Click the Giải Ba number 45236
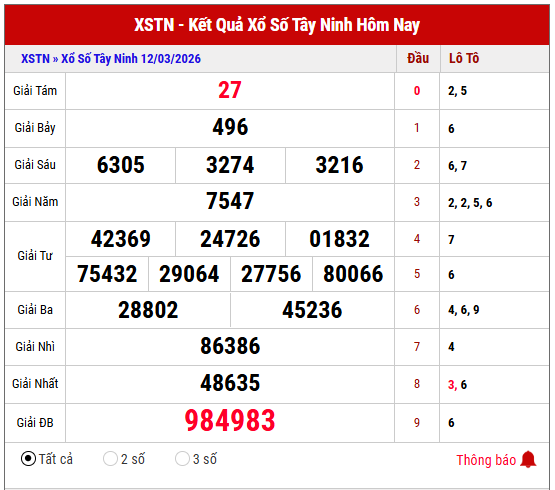This screenshot has width=555, height=490. click(312, 310)
